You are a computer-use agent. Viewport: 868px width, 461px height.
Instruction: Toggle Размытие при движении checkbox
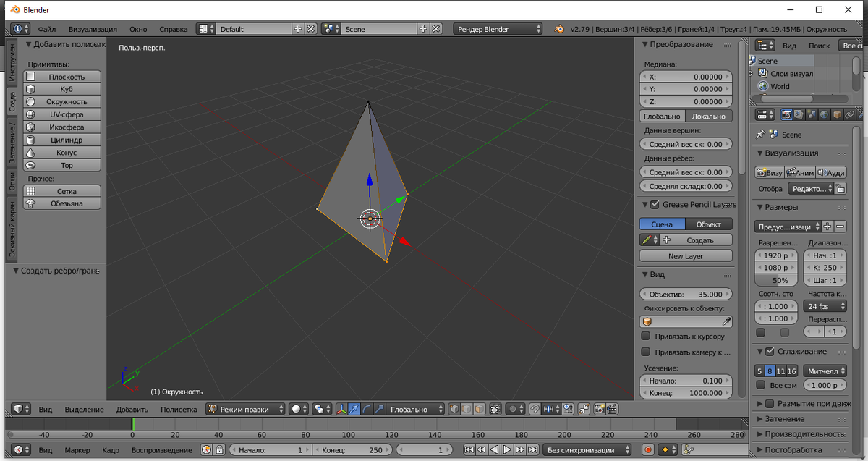(770, 403)
